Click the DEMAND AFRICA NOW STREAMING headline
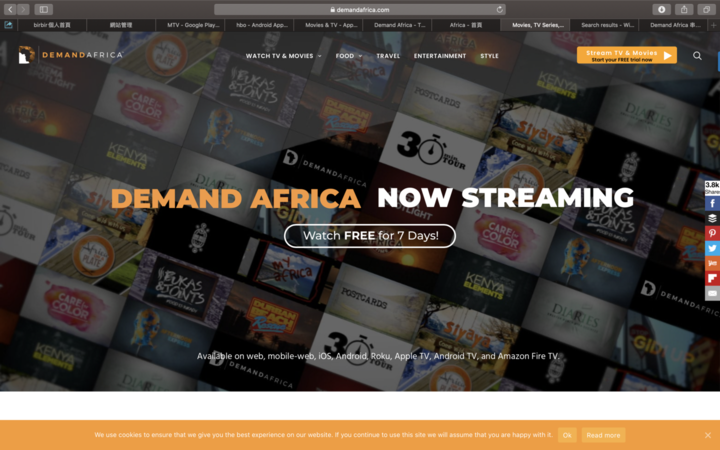This screenshot has width=720, height=450. pyautogui.click(x=372, y=198)
